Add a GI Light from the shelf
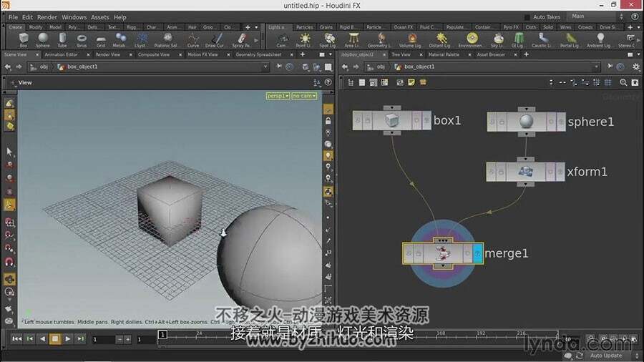The image size is (644, 362). click(x=518, y=40)
